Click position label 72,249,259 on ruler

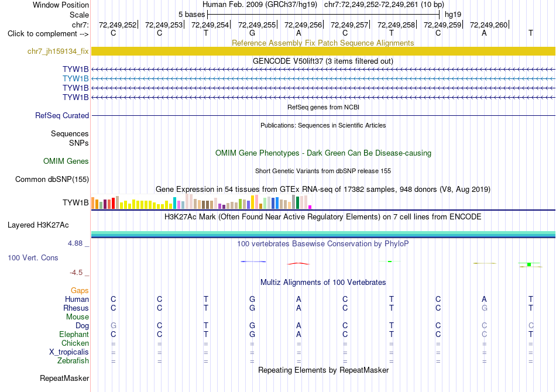[x=442, y=25]
